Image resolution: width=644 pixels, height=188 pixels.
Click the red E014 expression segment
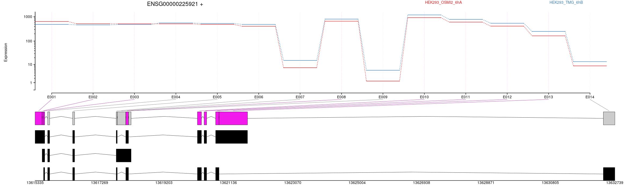(590, 66)
